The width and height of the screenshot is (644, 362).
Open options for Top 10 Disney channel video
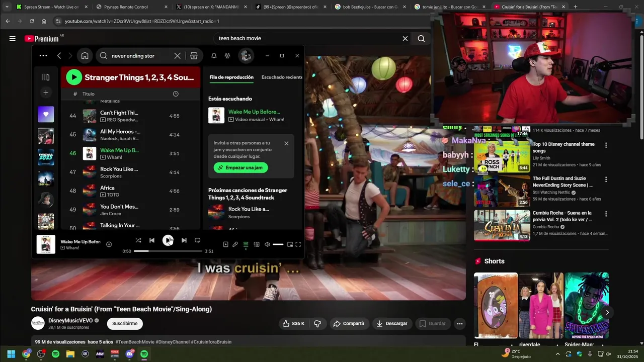pos(606,145)
